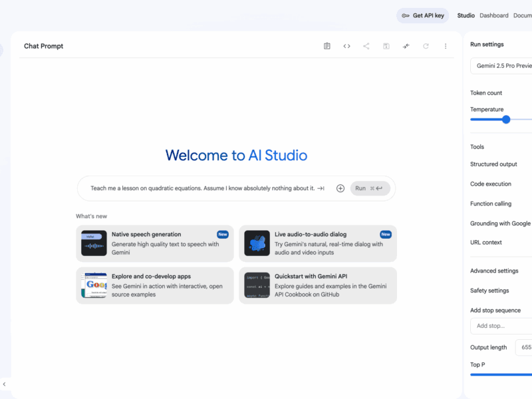This screenshot has width=532, height=399.
Task: Click the Explore apps Google logo thumbnail
Action: click(x=94, y=285)
